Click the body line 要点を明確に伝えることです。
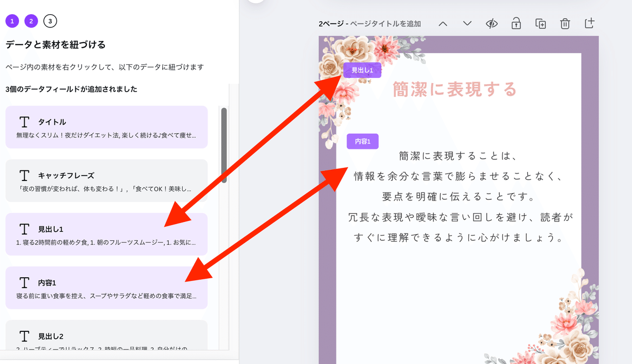632x364 pixels. [459, 196]
